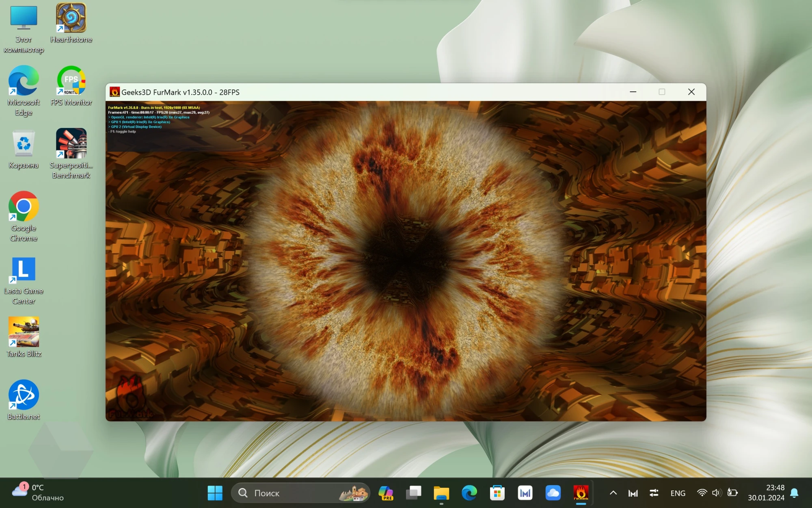Open File Explorer from the taskbar
This screenshot has height=508, width=812.
441,493
